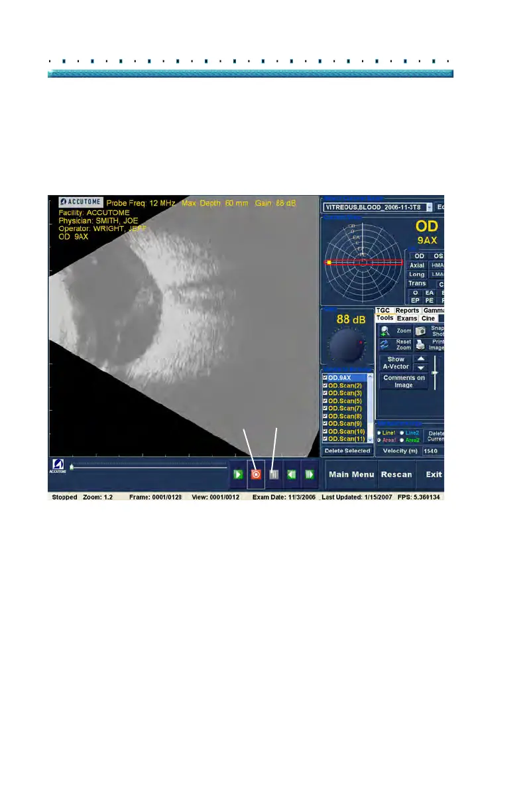
Task: Click Show A-Vector button
Action: tap(396, 363)
